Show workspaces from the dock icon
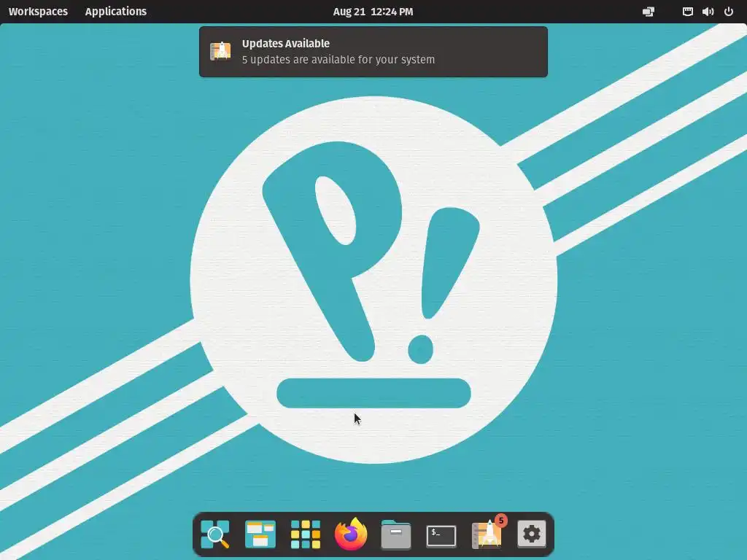This screenshot has height=560, width=747. (260, 534)
